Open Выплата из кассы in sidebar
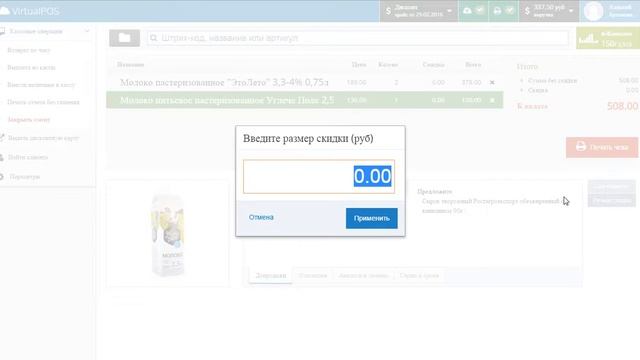640x360 pixels. pos(31,67)
